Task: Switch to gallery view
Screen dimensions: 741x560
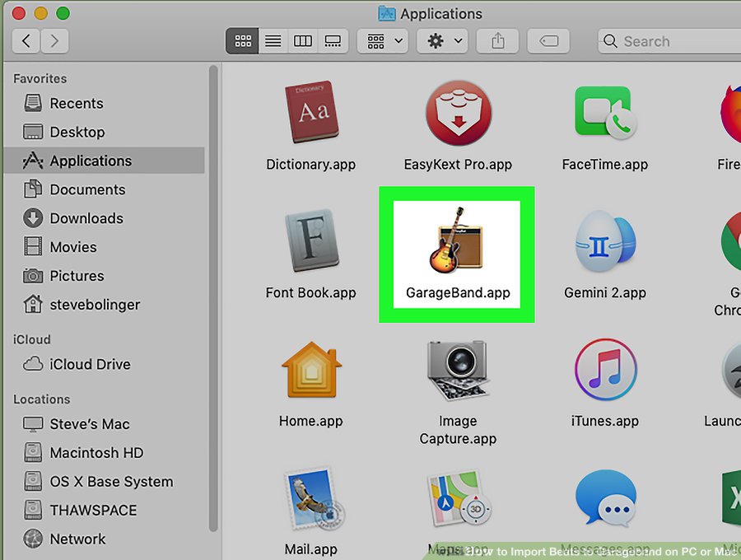Action: tap(333, 41)
